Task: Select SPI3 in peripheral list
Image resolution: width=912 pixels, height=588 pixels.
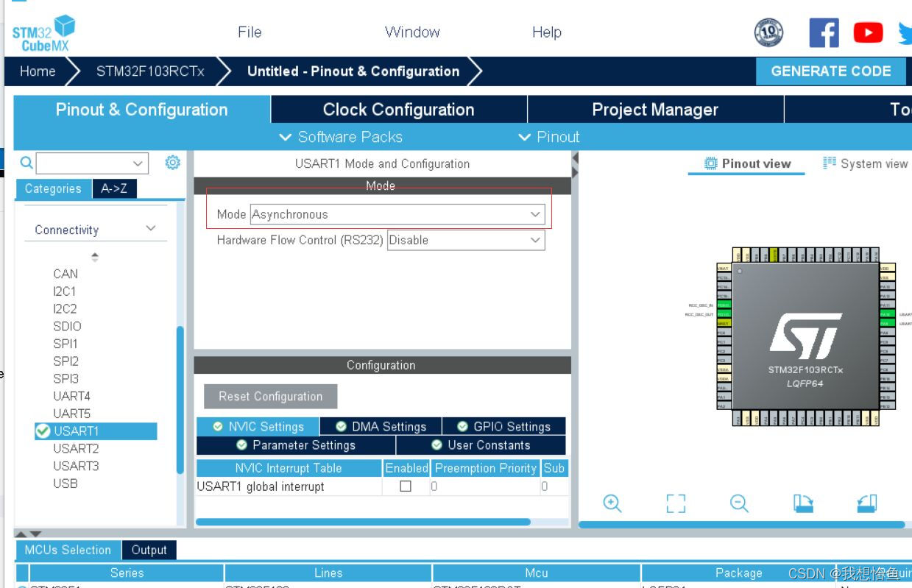Action: click(66, 379)
